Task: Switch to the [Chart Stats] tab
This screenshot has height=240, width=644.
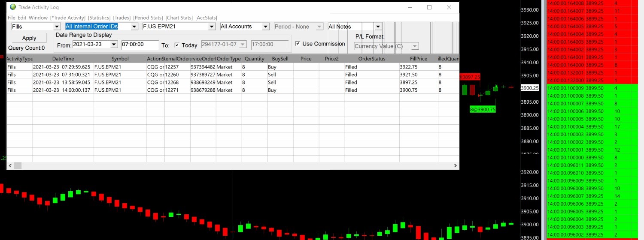Action: 179,18
